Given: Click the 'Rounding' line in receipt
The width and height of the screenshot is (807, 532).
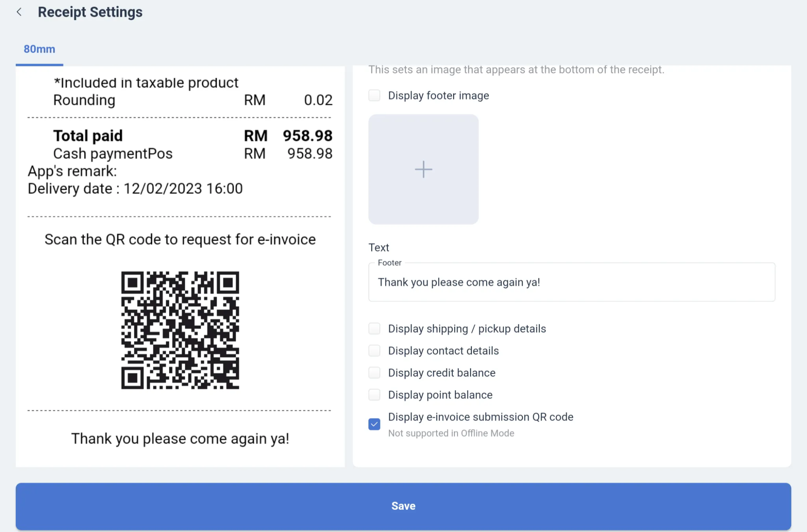Looking at the screenshot, I should point(192,100).
